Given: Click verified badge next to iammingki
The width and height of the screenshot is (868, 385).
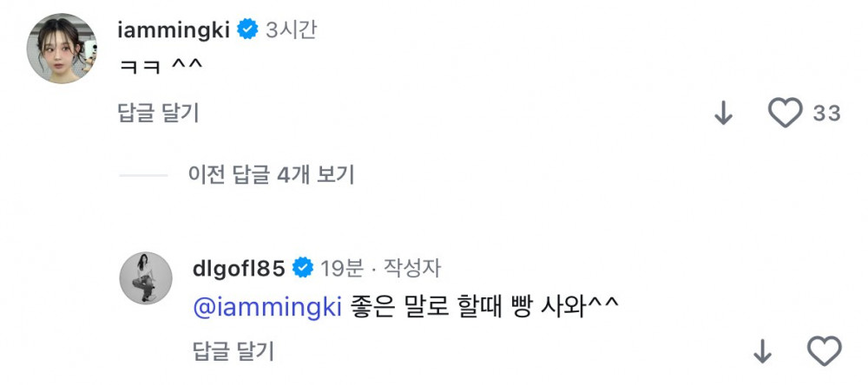Looking at the screenshot, I should pos(248,30).
